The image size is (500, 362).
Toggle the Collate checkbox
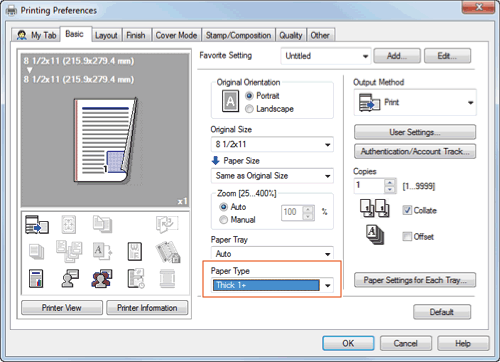pyautogui.click(x=407, y=210)
